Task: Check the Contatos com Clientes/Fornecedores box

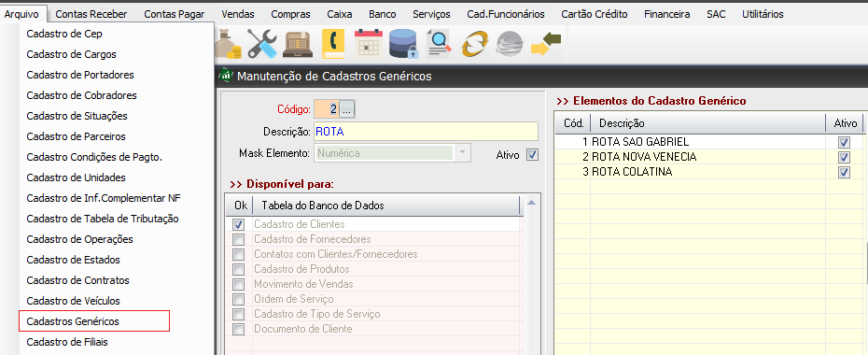Action: 239,254
